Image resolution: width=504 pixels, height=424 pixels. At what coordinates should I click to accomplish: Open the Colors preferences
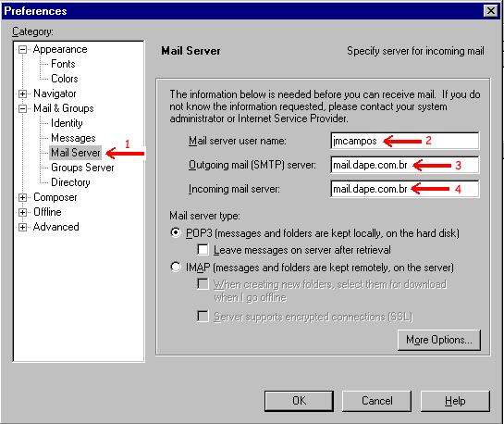(65, 79)
